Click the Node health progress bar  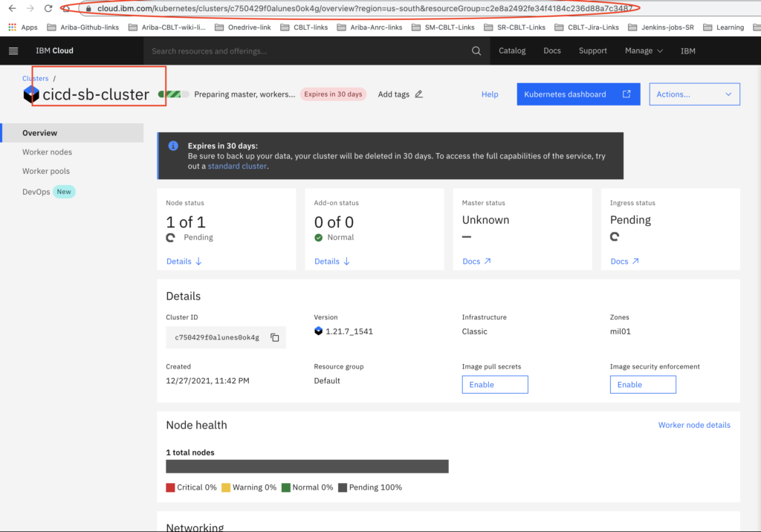[307, 466]
